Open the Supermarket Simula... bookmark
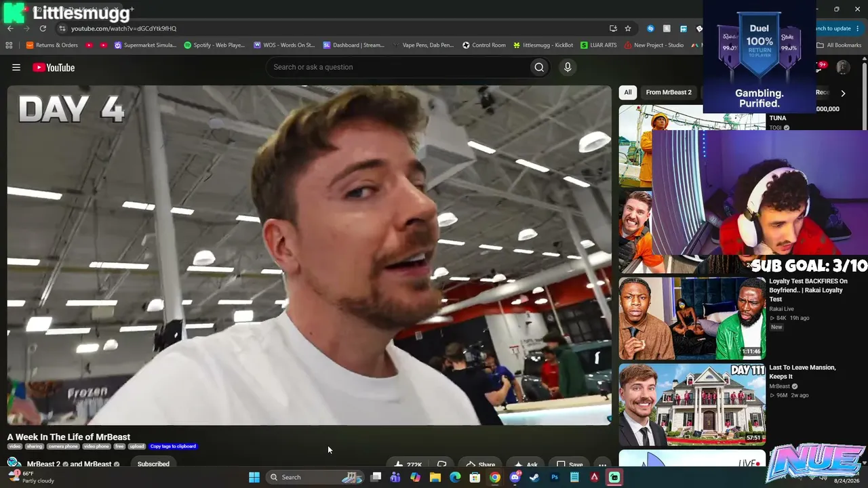Screen dimensions: 868x488 point(145,45)
